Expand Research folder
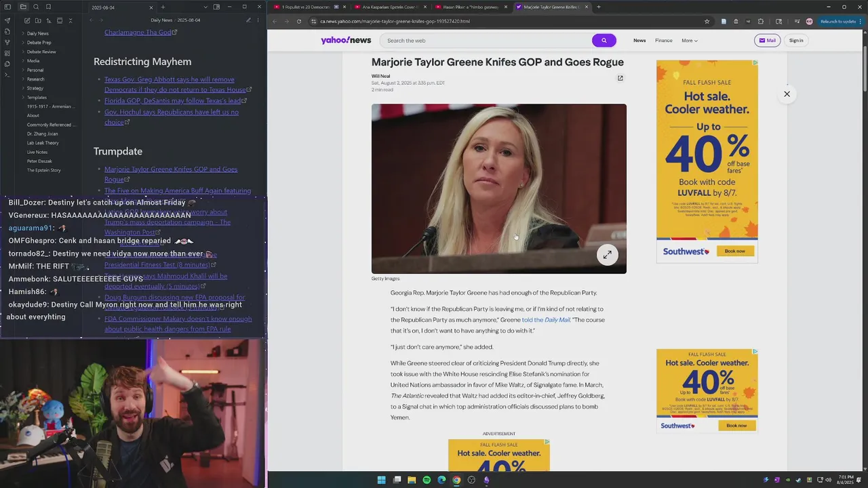The image size is (868, 488). pyautogui.click(x=35, y=79)
